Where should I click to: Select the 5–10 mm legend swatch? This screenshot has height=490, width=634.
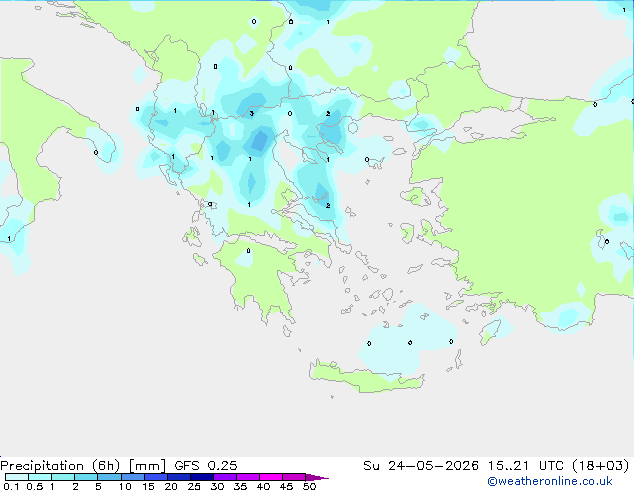pyautogui.click(x=109, y=477)
